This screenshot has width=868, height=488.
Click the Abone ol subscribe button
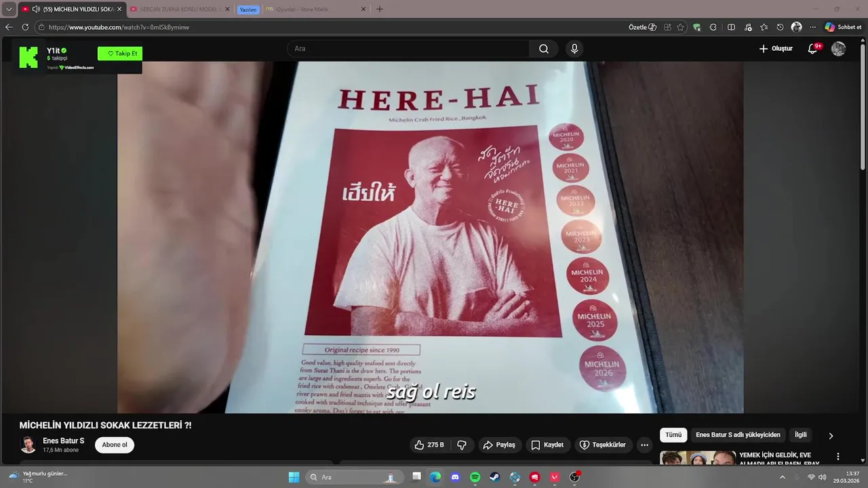115,445
